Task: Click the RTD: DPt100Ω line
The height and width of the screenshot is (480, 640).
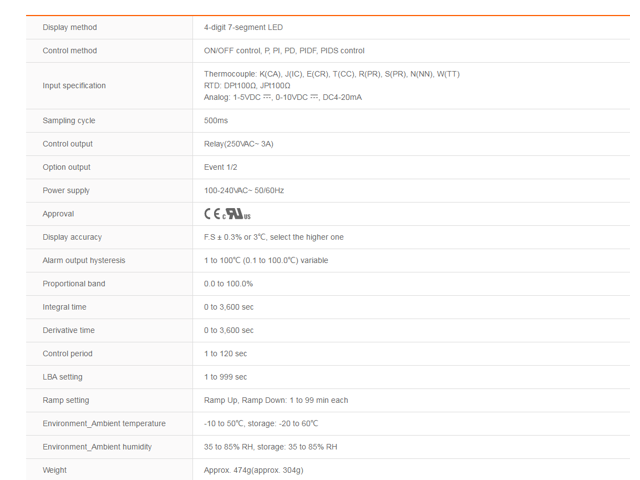Action: pyautogui.click(x=246, y=85)
